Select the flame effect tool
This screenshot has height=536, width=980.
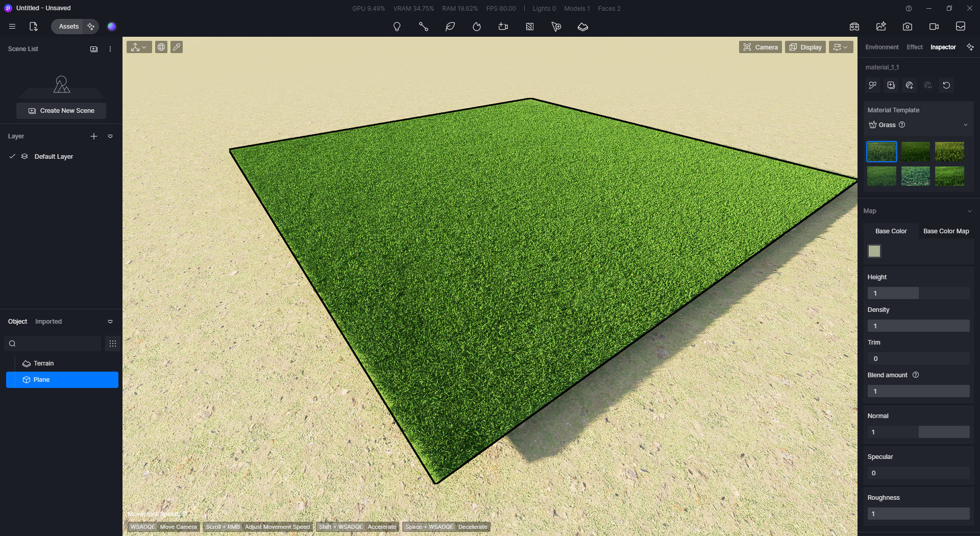(x=477, y=27)
